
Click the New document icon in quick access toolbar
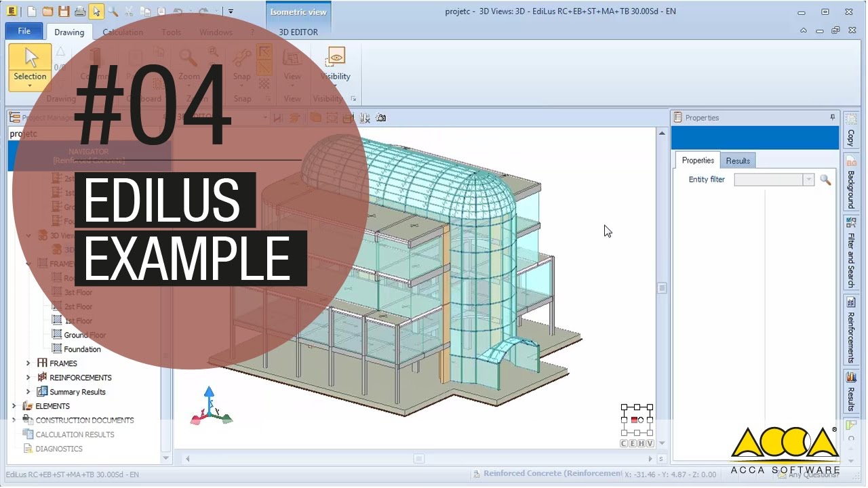[x=31, y=12]
